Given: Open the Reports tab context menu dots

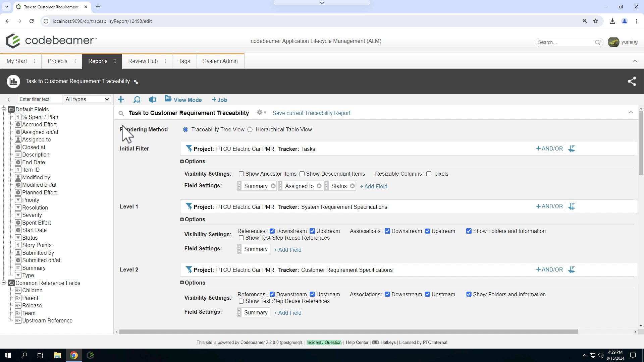Looking at the screenshot, I should tap(115, 61).
